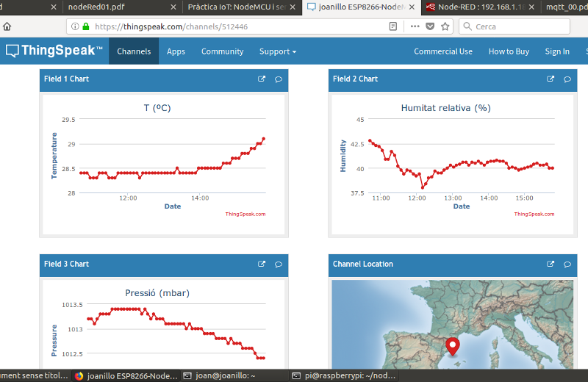Viewport: 588px width, 382px height.
Task: Click Field 2 Chart speech bubble icon
Action: (567, 79)
